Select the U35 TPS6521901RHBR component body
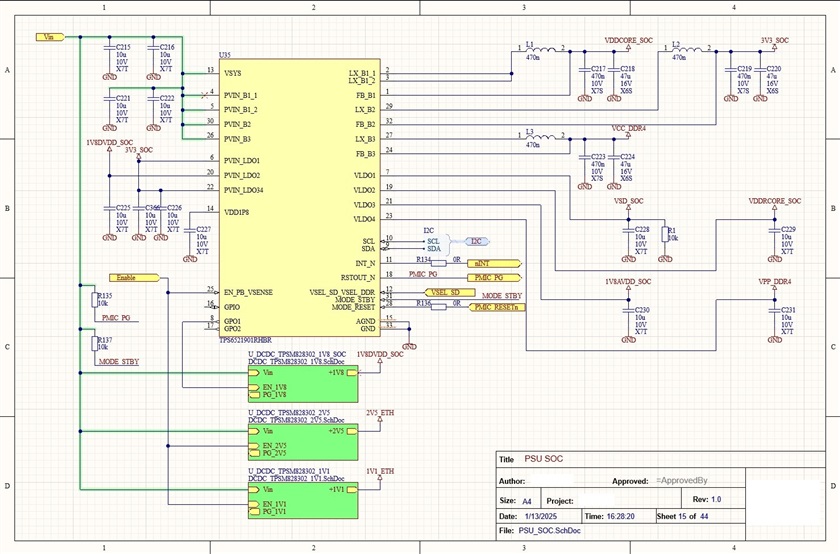The width and height of the screenshot is (840, 554). (x=300, y=198)
